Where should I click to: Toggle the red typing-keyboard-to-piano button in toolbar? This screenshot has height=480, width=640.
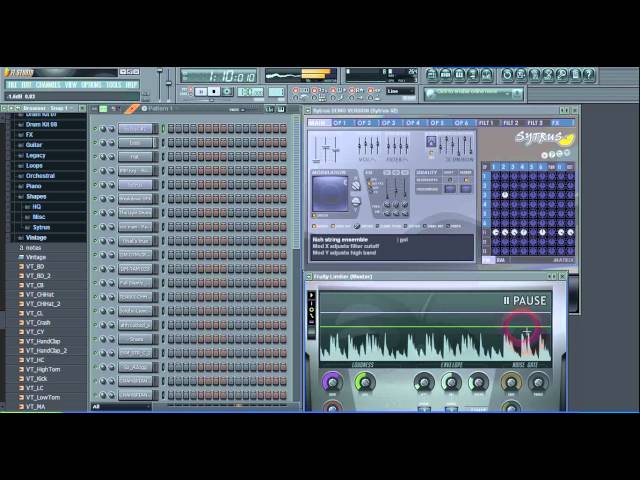coord(296,90)
